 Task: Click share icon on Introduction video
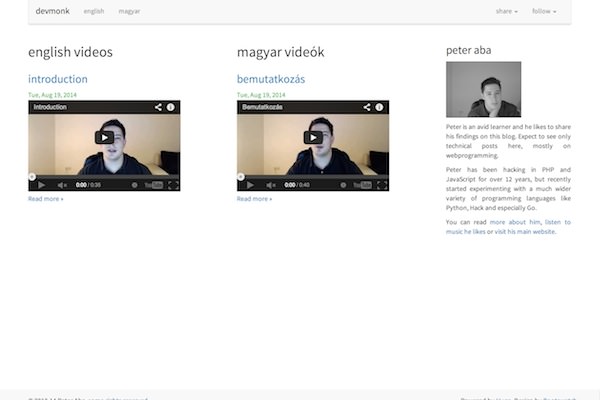pos(158,106)
